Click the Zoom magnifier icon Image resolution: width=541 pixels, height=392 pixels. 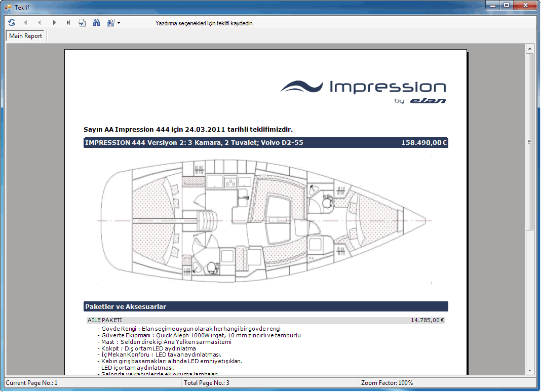[x=110, y=23]
